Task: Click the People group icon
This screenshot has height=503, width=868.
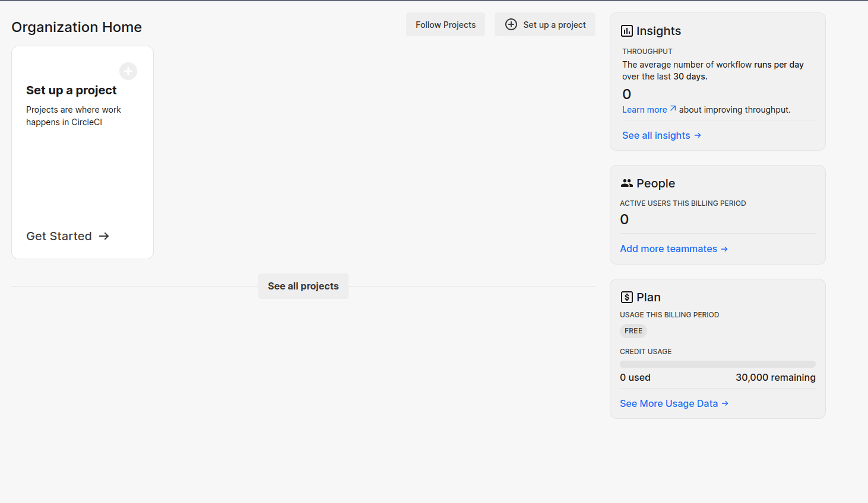Action: 626,183
